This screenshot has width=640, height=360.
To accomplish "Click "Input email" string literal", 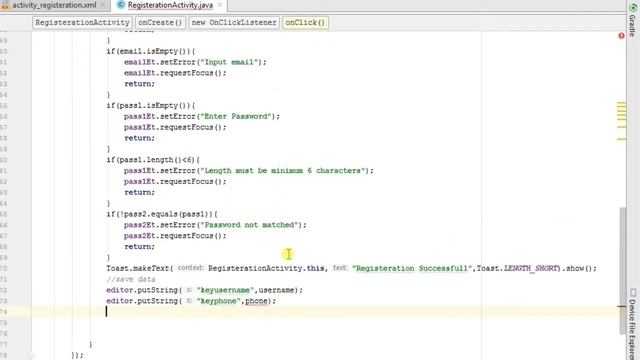I will pyautogui.click(x=230, y=62).
